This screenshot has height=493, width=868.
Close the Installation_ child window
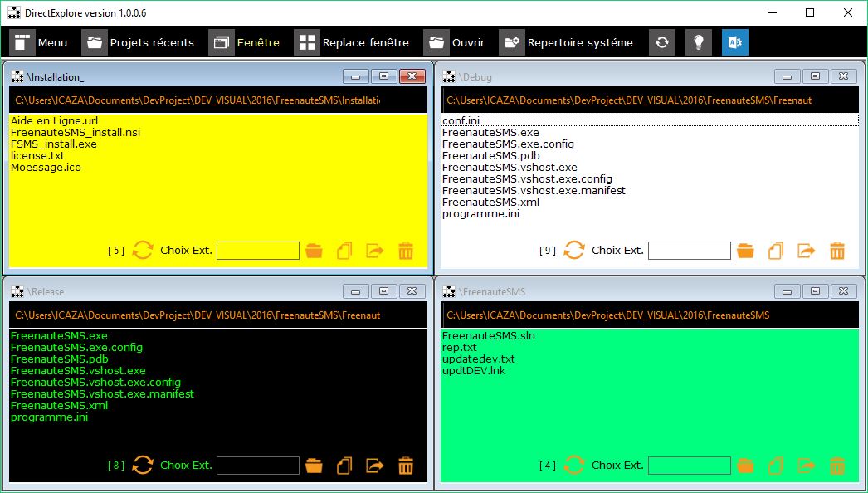tap(412, 76)
